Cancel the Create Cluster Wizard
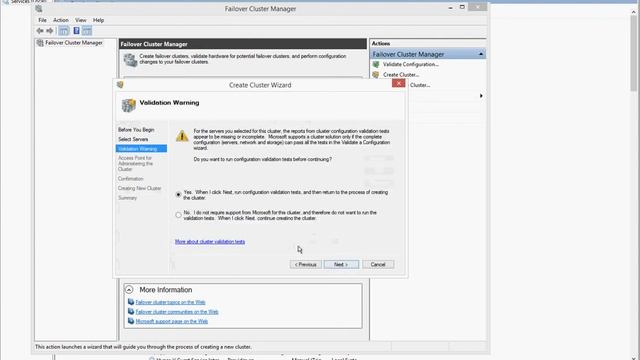640x360 pixels. point(378,264)
